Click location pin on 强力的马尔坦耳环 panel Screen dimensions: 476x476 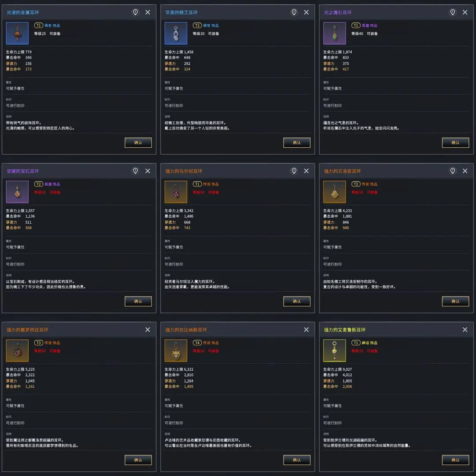[x=294, y=171]
